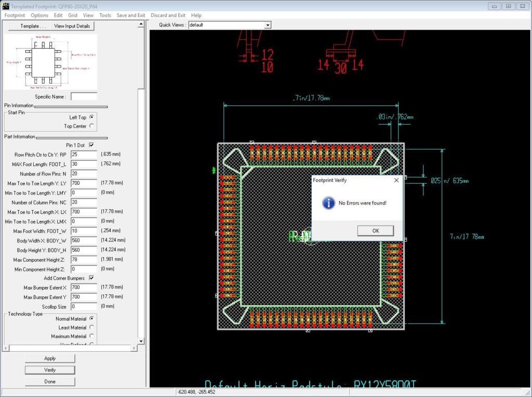Select the Left Top start pin option
This screenshot has width=532, height=397.
tap(91, 117)
